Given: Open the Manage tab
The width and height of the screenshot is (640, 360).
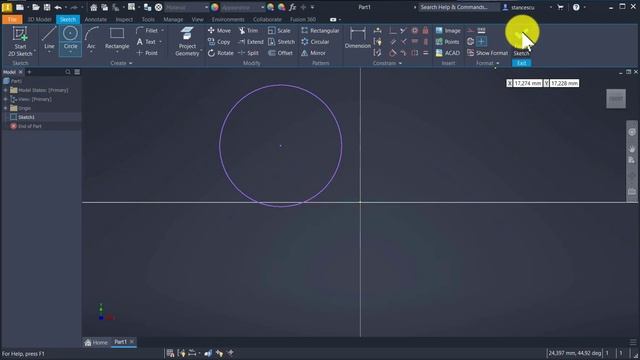Looking at the screenshot, I should tap(173, 19).
